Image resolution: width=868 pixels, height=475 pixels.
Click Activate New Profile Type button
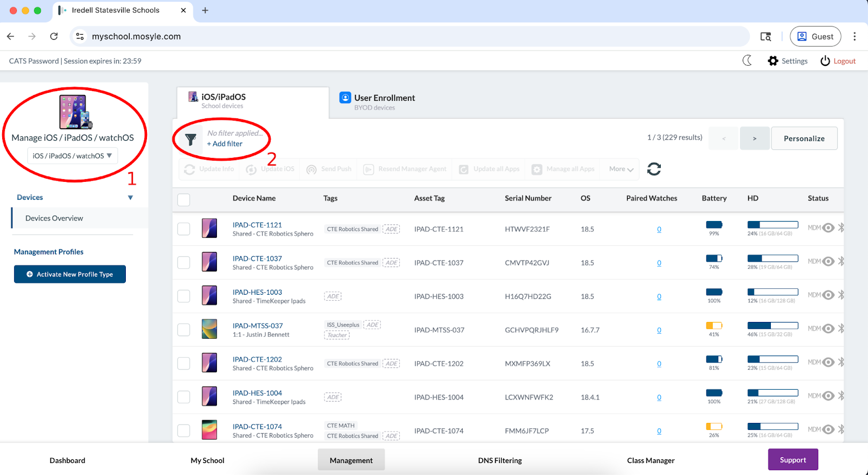point(70,274)
